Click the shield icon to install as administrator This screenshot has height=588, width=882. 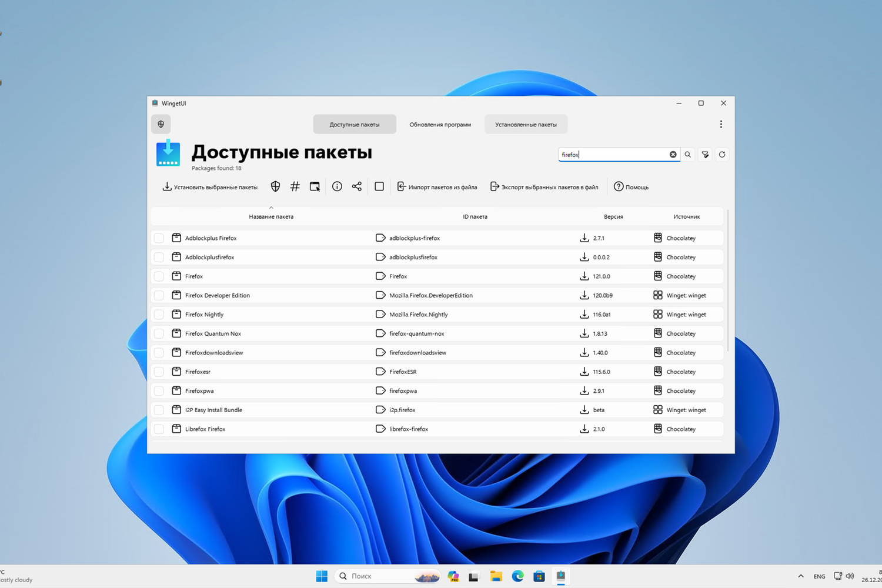click(275, 186)
